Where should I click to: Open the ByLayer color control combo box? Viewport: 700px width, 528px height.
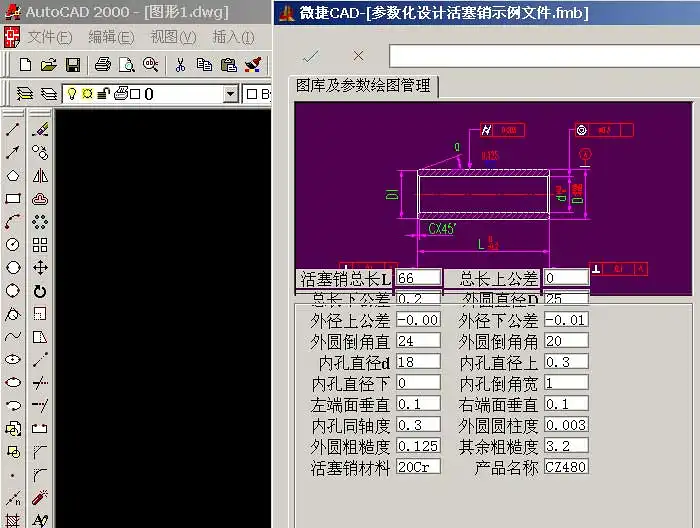[x=258, y=94]
